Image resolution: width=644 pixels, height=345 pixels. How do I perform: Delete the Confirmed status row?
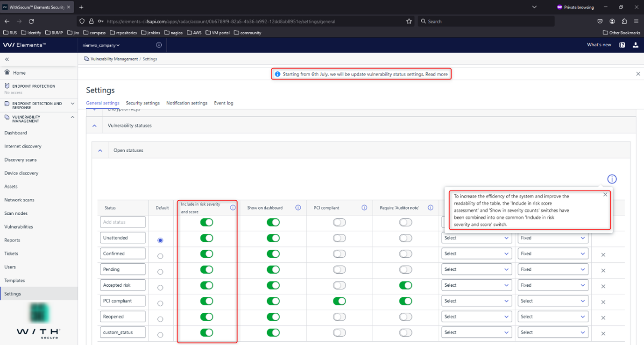[603, 255]
